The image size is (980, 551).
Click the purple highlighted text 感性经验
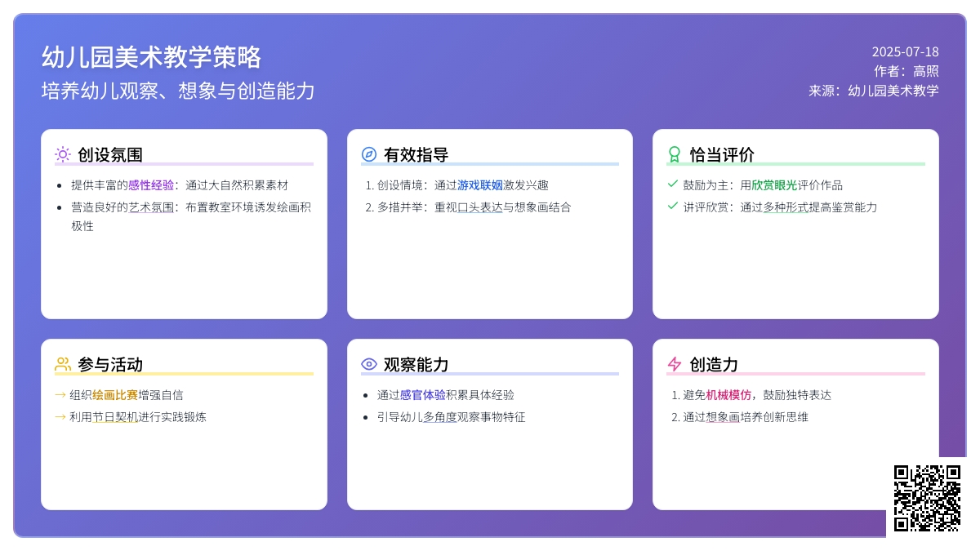(151, 185)
